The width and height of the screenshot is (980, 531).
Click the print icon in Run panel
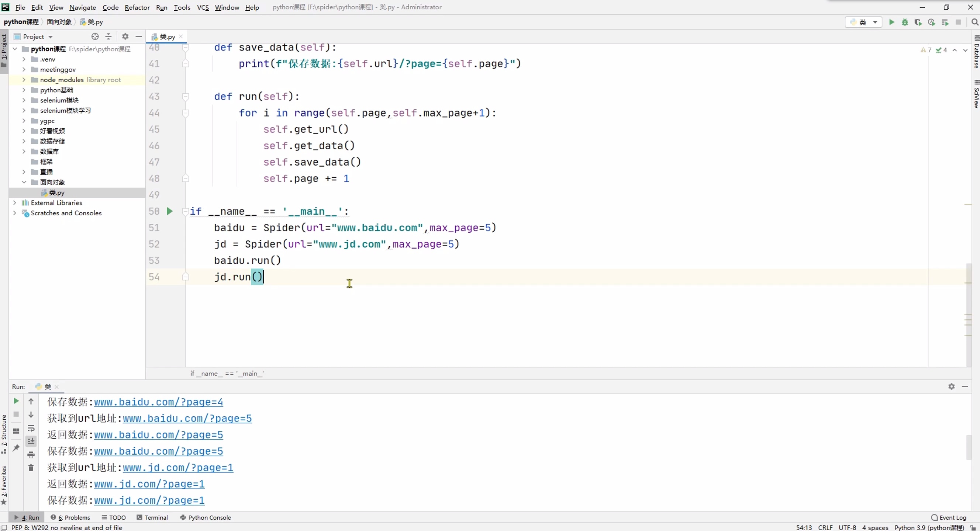(31, 455)
